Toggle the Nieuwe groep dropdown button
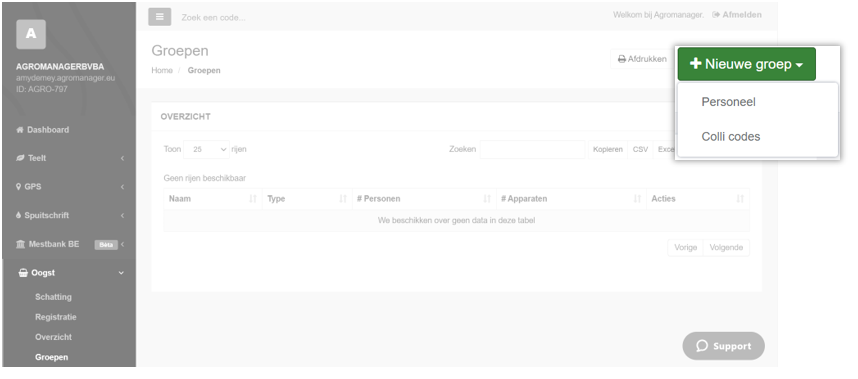858x379 pixels. click(746, 64)
